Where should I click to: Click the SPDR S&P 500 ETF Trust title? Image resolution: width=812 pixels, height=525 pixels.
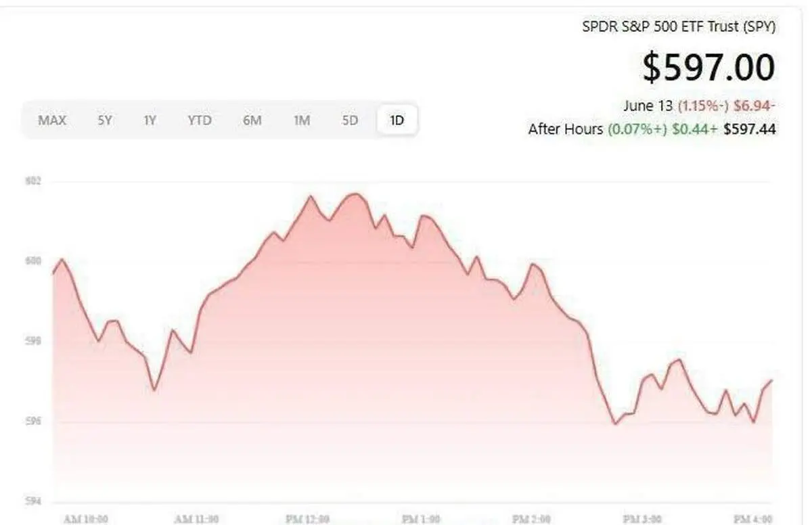679,26
